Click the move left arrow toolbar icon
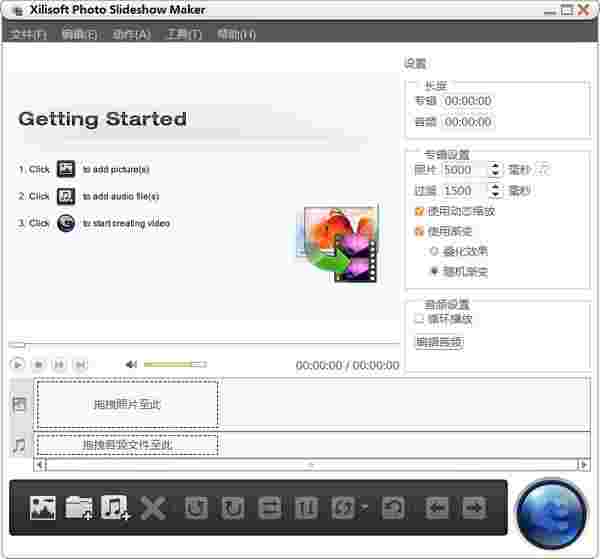 [437, 508]
